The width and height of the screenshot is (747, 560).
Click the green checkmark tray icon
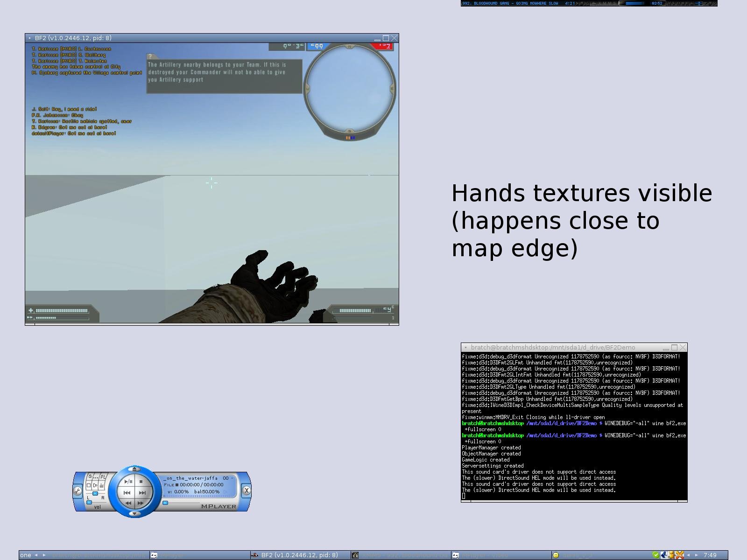coord(656,555)
